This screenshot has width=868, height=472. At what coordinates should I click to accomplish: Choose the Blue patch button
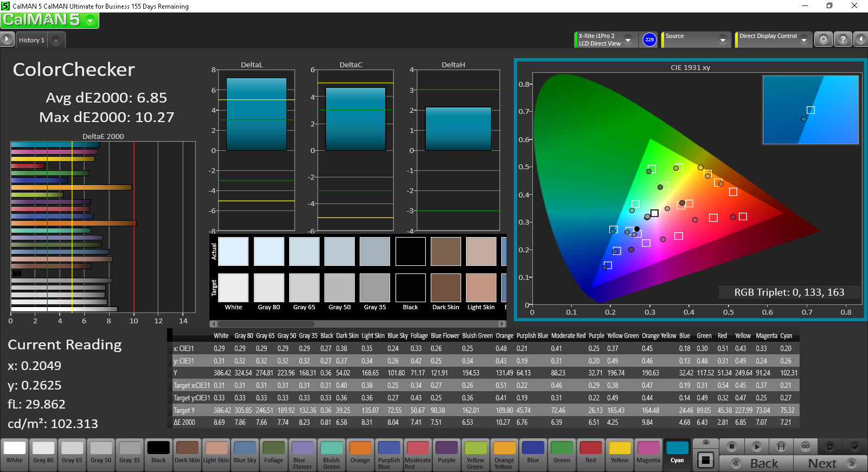point(533,454)
